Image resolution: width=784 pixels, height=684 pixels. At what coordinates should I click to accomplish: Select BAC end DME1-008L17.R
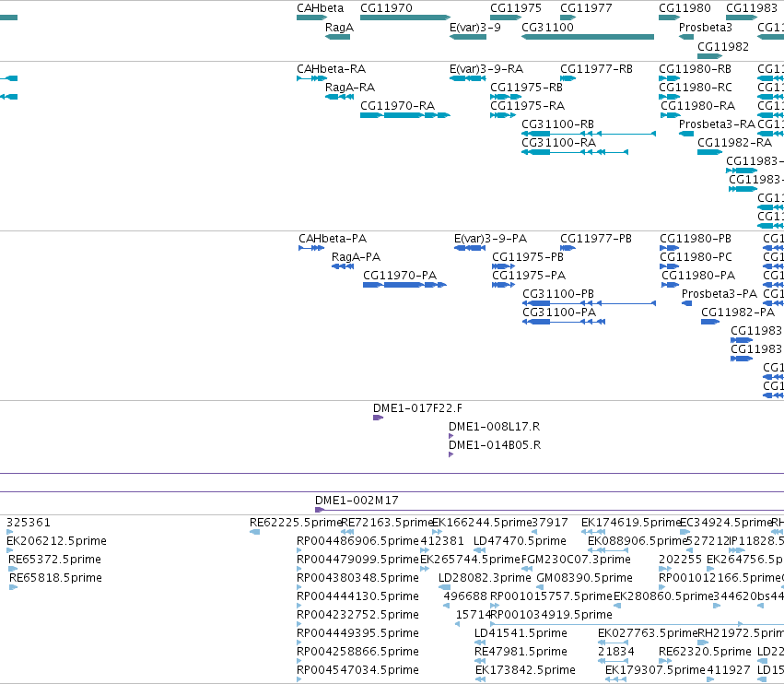[x=451, y=436]
